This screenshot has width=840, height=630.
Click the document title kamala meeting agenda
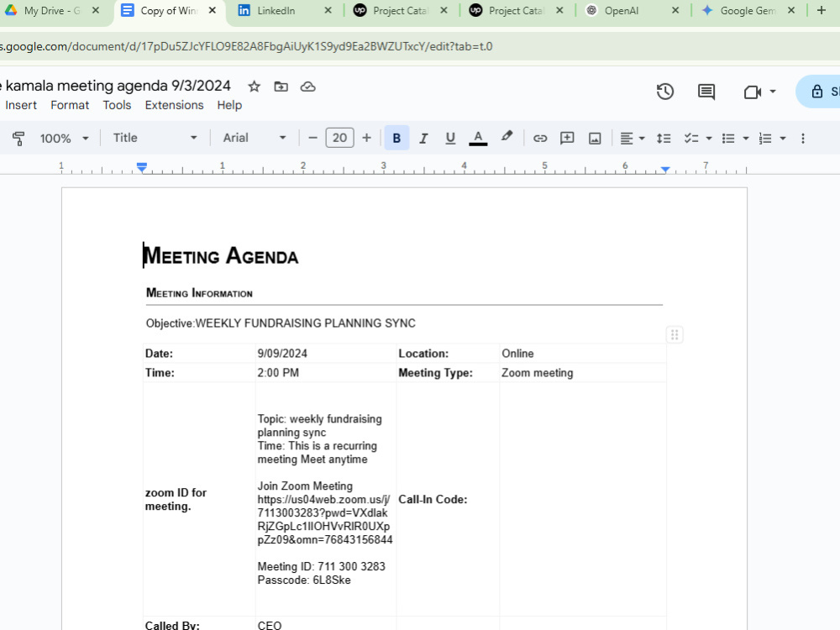click(x=118, y=86)
